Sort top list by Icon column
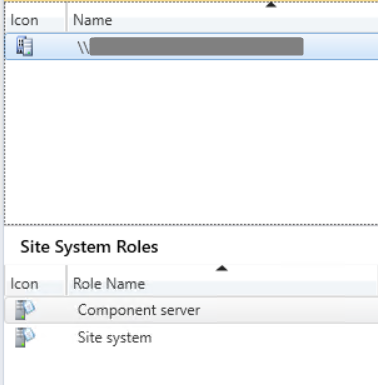Image resolution: width=378 pixels, height=385 pixels. point(24,20)
